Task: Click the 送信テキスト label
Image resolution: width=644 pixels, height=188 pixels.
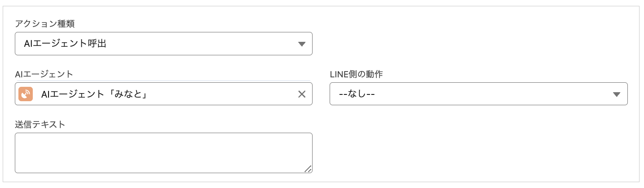Action: pos(40,124)
